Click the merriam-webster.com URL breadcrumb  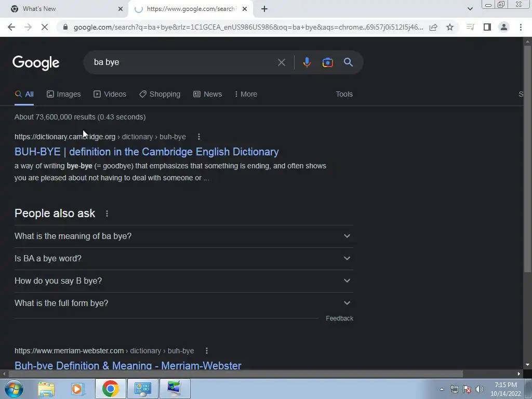104,351
